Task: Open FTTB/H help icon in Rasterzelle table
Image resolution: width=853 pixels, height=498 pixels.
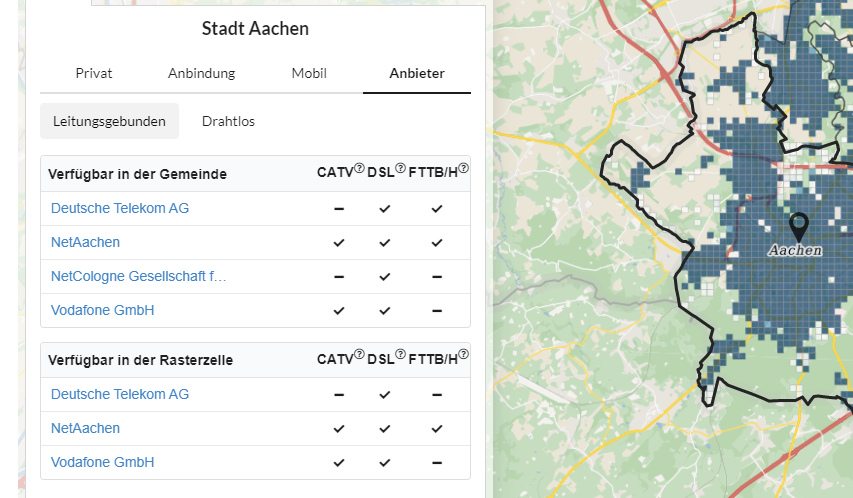Action: pyautogui.click(x=463, y=354)
